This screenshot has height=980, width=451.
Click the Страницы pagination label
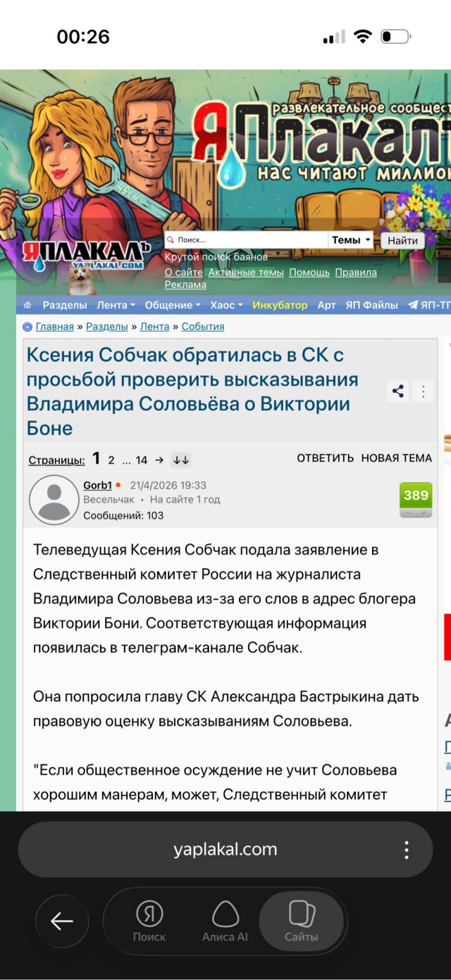(57, 460)
